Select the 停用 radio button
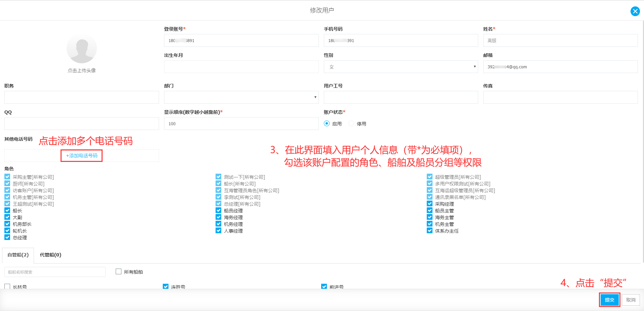The image size is (644, 311). [351, 124]
